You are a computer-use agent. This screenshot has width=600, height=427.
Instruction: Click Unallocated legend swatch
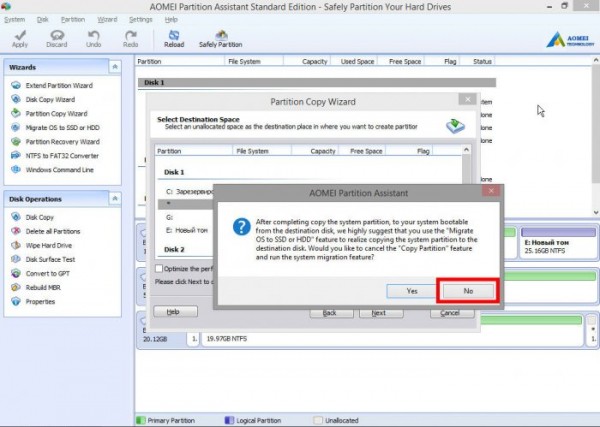point(318,420)
